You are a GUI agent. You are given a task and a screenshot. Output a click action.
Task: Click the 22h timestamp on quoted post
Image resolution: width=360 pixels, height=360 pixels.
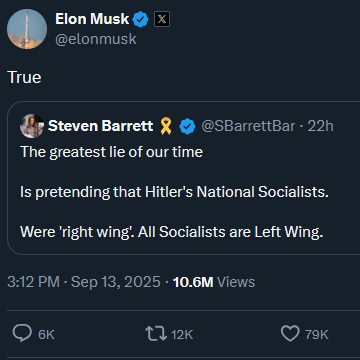pyautogui.click(x=320, y=126)
